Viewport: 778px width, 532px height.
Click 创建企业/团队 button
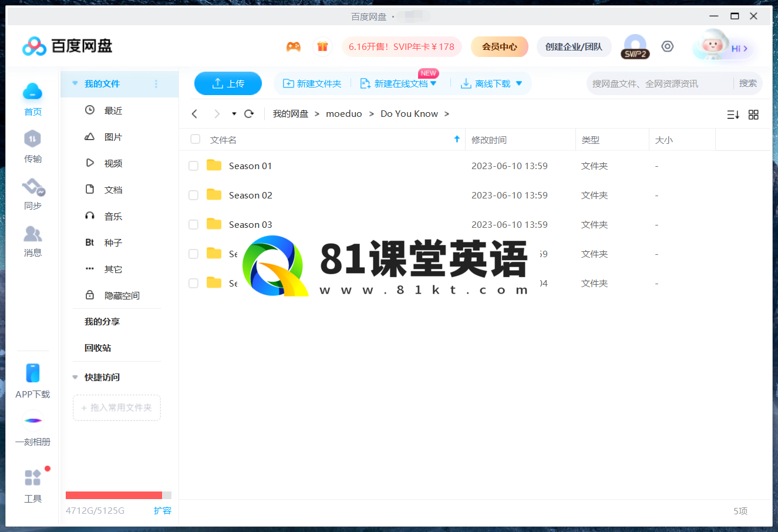(574, 47)
